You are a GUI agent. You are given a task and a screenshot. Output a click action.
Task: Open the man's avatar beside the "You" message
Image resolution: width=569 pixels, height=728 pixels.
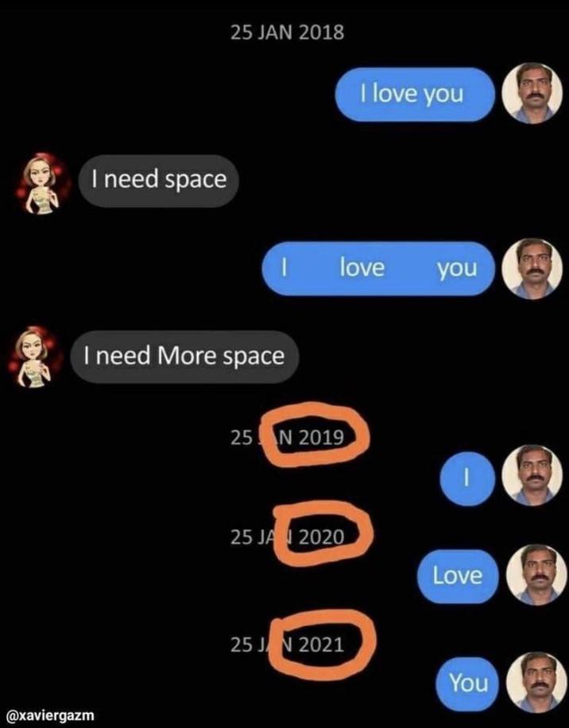(x=536, y=682)
